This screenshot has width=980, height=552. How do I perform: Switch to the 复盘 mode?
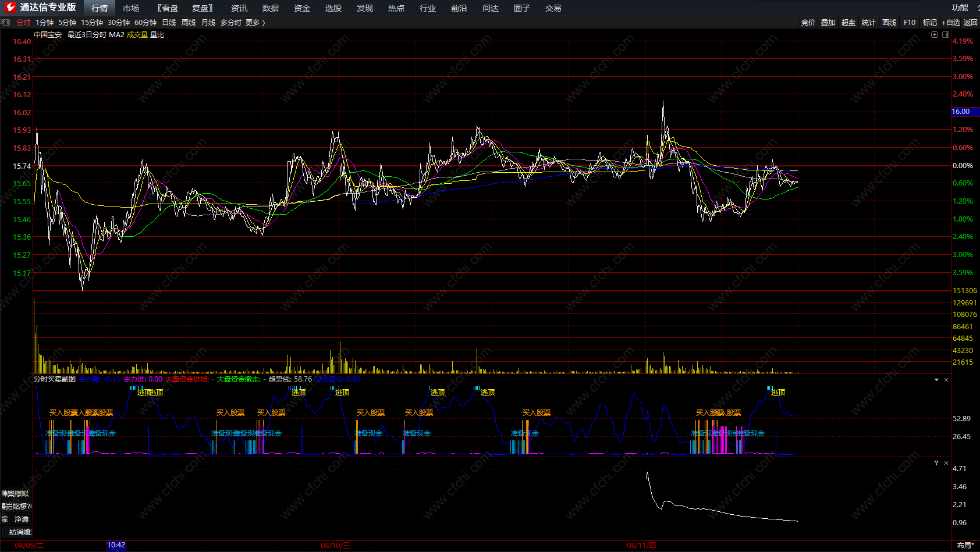pyautogui.click(x=202, y=8)
